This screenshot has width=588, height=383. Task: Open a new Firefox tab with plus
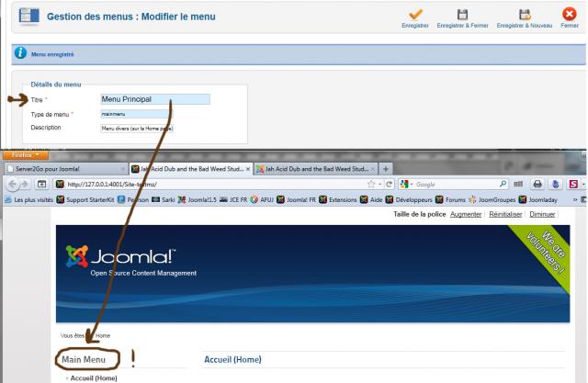(386, 169)
